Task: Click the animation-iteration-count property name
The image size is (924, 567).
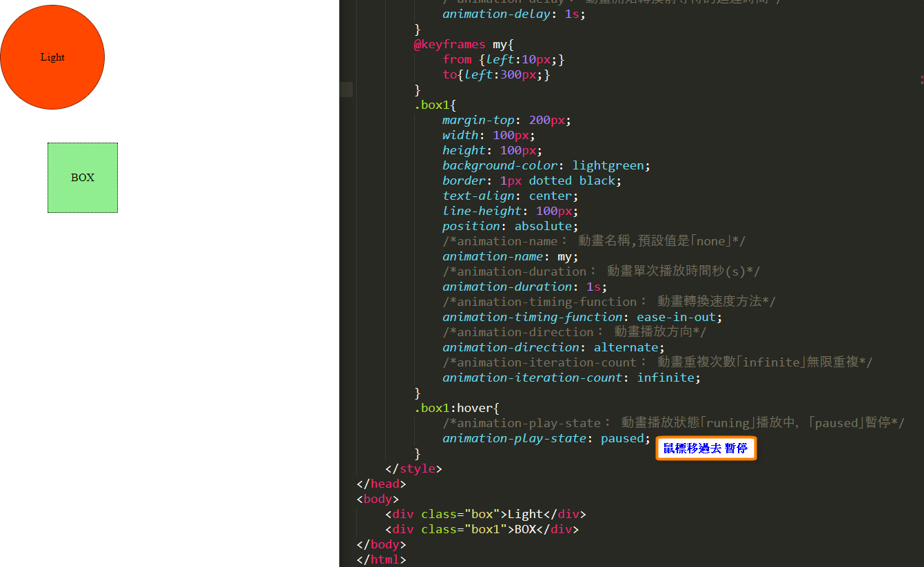Action: tap(532, 378)
